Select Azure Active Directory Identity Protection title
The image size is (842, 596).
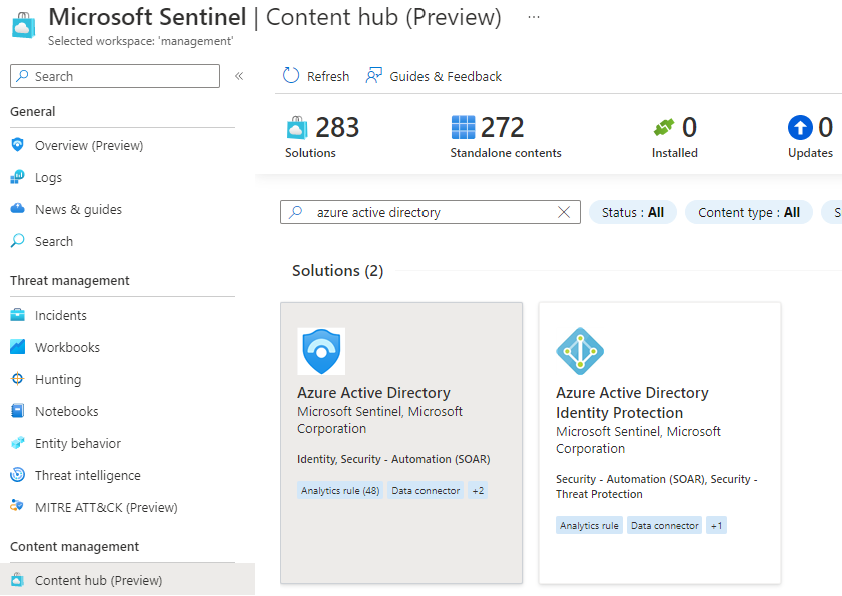pos(632,403)
